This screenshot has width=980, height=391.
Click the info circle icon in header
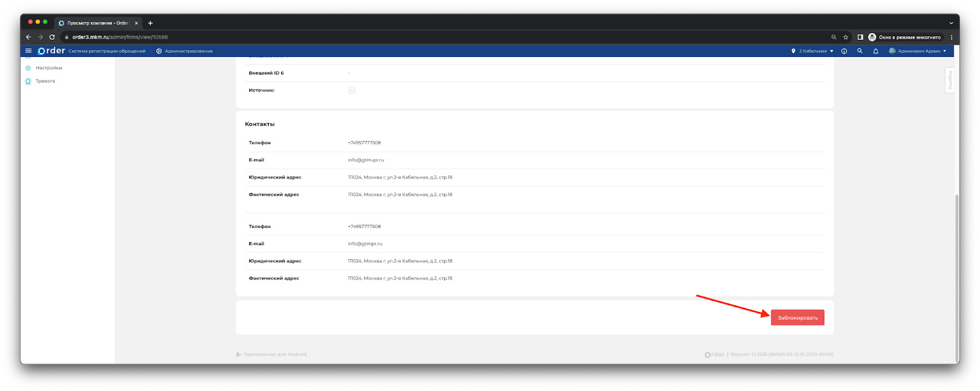[844, 51]
